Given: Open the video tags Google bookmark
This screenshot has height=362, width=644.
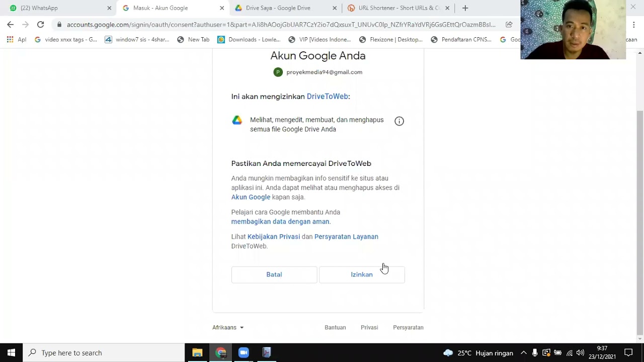Looking at the screenshot, I should pos(66,40).
